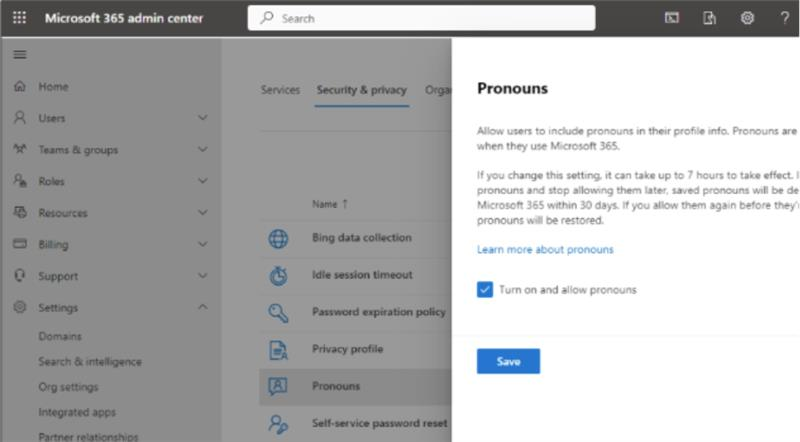Click the settings gear icon in header

747,18
